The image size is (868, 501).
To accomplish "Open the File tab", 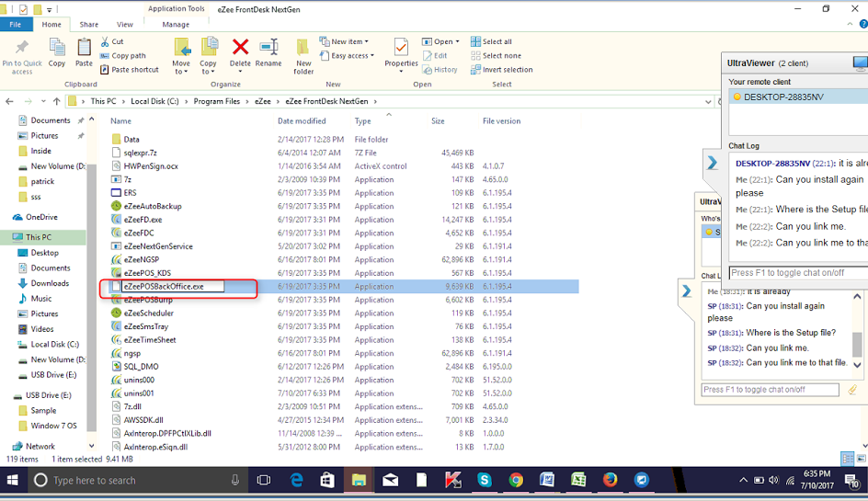I will tap(16, 24).
